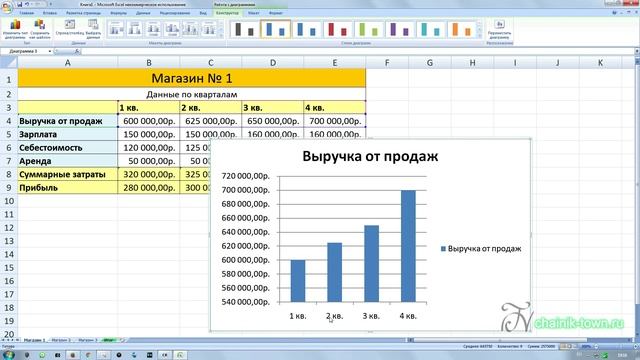Click the 'Данные по кварталам' cell
The height and width of the screenshot is (360, 640).
191,94
